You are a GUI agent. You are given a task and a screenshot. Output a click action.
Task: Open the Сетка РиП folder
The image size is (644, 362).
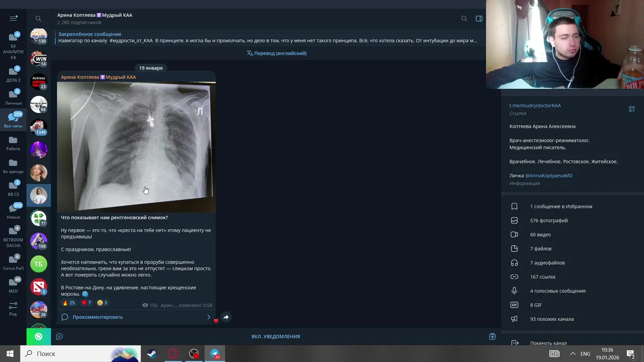[x=13, y=262]
